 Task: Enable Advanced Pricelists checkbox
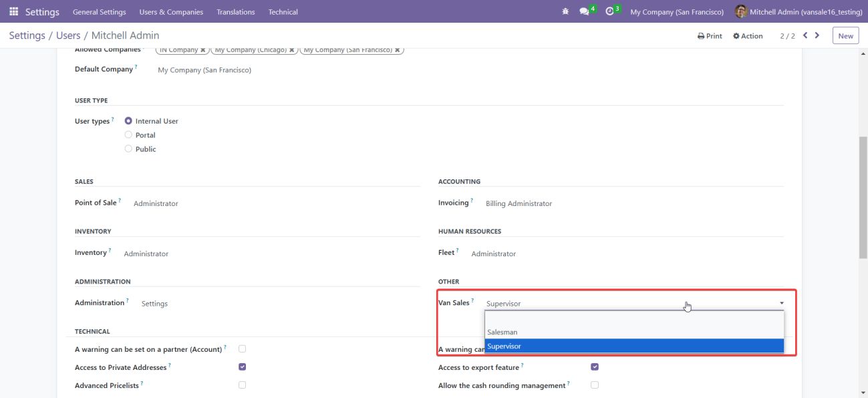pyautogui.click(x=242, y=385)
